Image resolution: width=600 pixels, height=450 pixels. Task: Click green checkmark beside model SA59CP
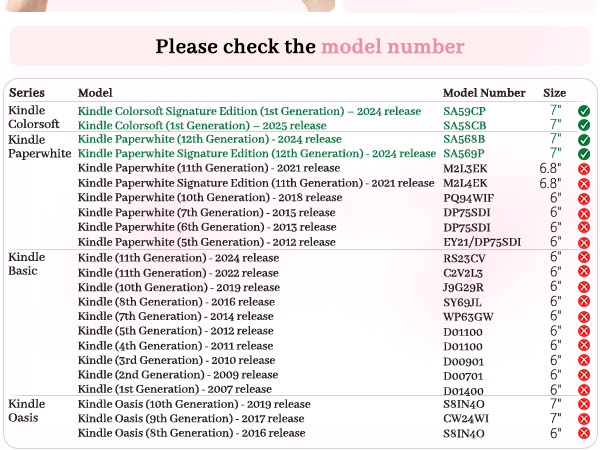coord(584,111)
